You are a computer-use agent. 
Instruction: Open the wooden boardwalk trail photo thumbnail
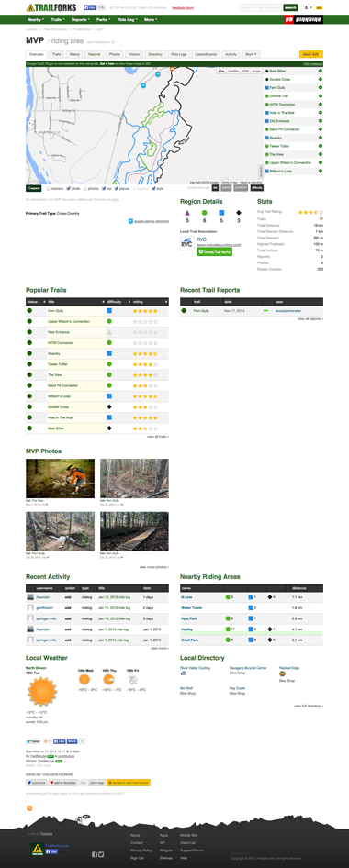tap(135, 531)
